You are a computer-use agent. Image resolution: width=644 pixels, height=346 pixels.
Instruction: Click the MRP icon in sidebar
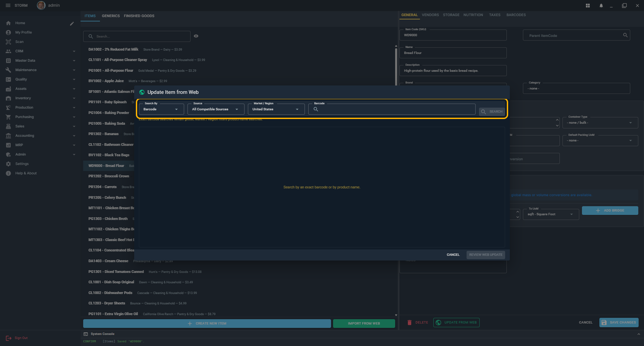click(x=8, y=145)
